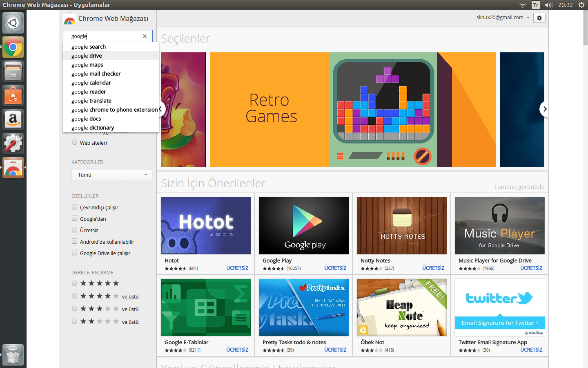Viewport: 588px width, 368px height.
Task: Click ÜCRETSİZ button for Google Play
Action: coord(335,268)
